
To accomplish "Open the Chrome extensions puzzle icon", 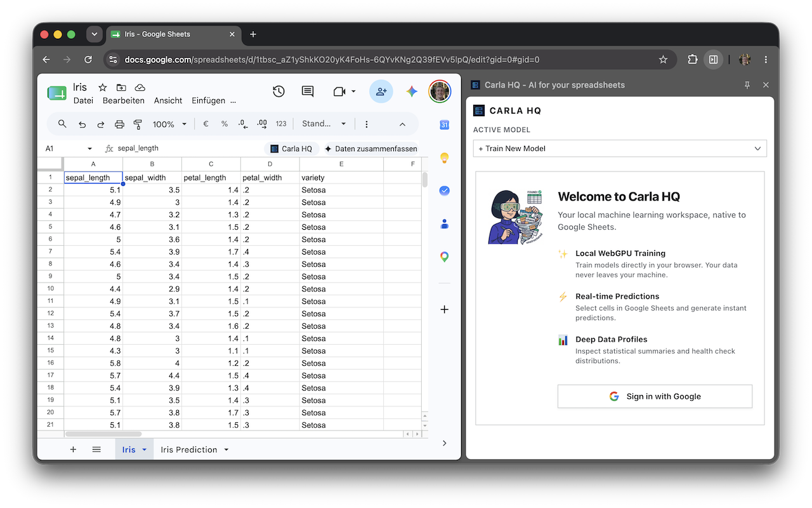I will point(692,60).
